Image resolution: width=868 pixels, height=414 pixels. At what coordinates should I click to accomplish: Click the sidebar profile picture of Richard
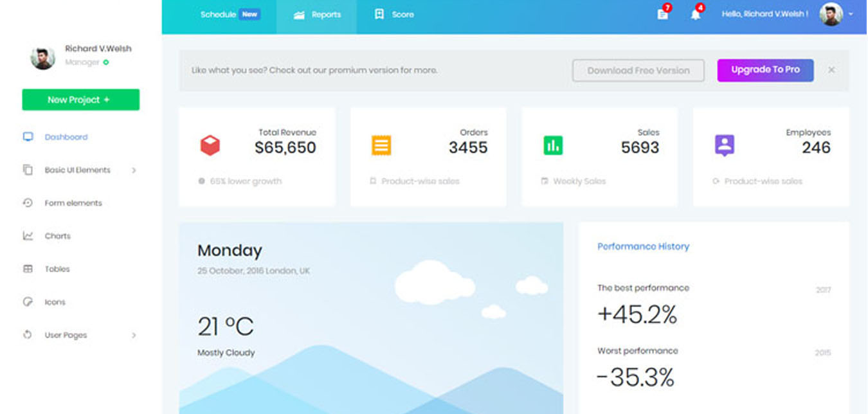click(42, 57)
